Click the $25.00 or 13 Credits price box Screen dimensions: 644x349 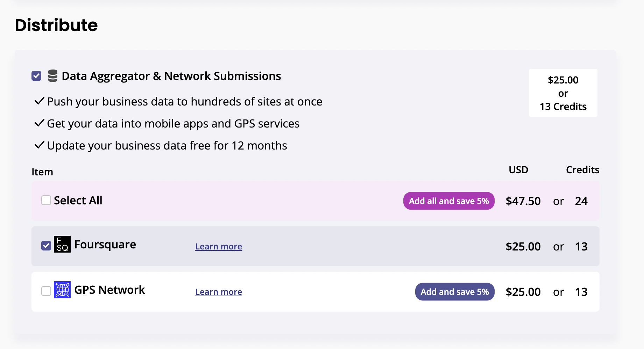(563, 93)
